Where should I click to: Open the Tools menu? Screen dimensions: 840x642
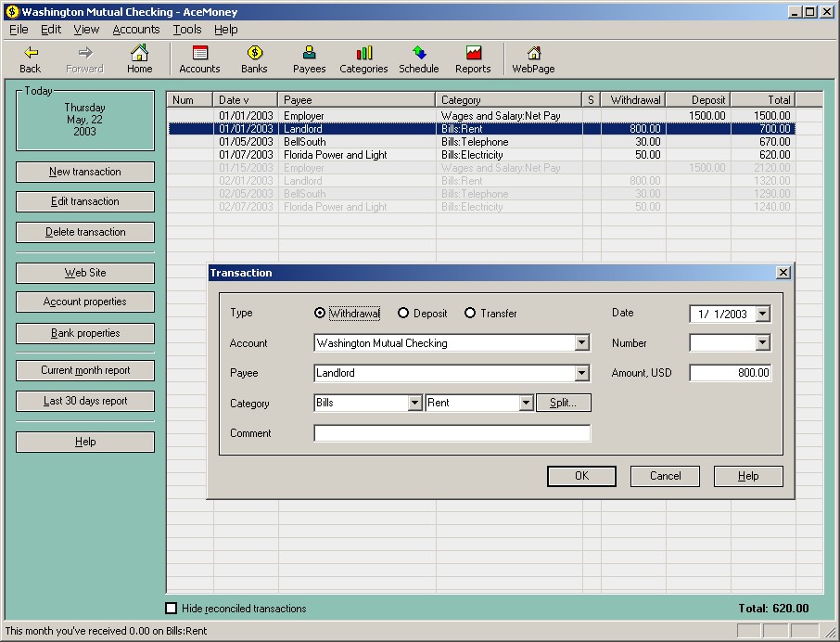(187, 30)
